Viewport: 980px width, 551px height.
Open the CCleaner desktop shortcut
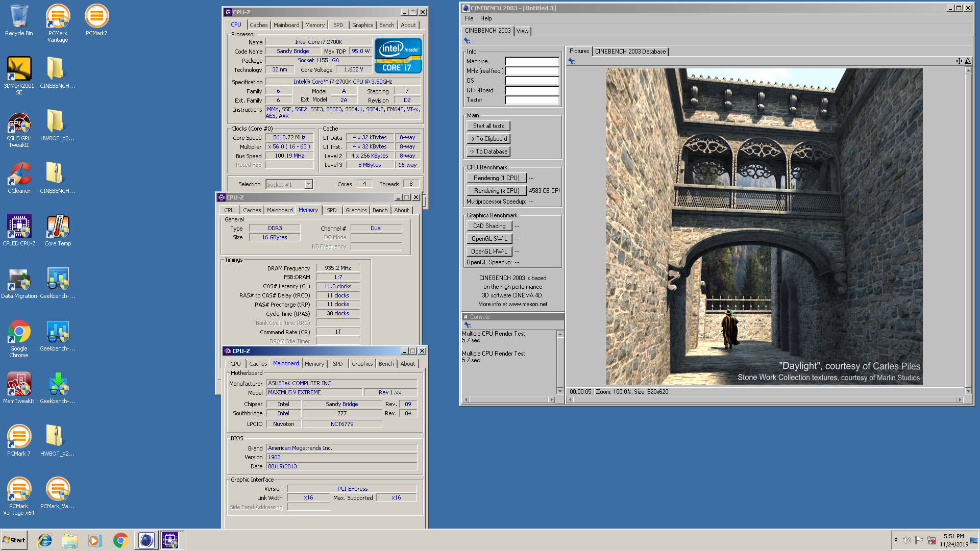(19, 178)
